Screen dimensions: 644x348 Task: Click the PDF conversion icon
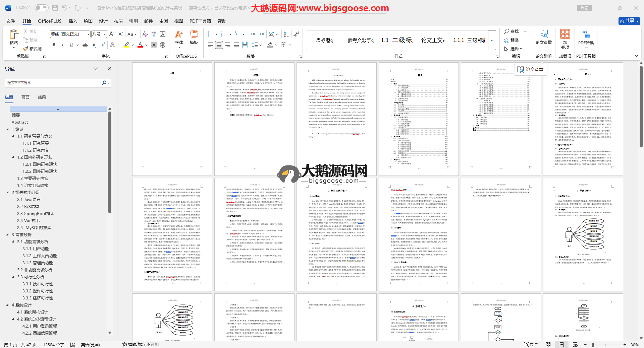(x=586, y=34)
